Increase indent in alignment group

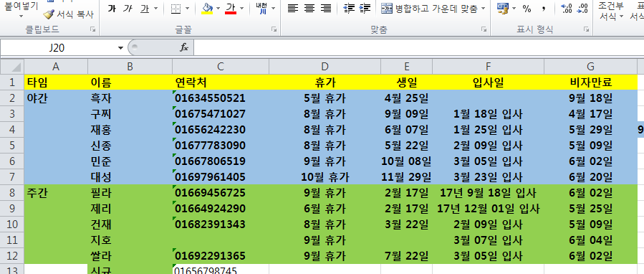(x=365, y=8)
